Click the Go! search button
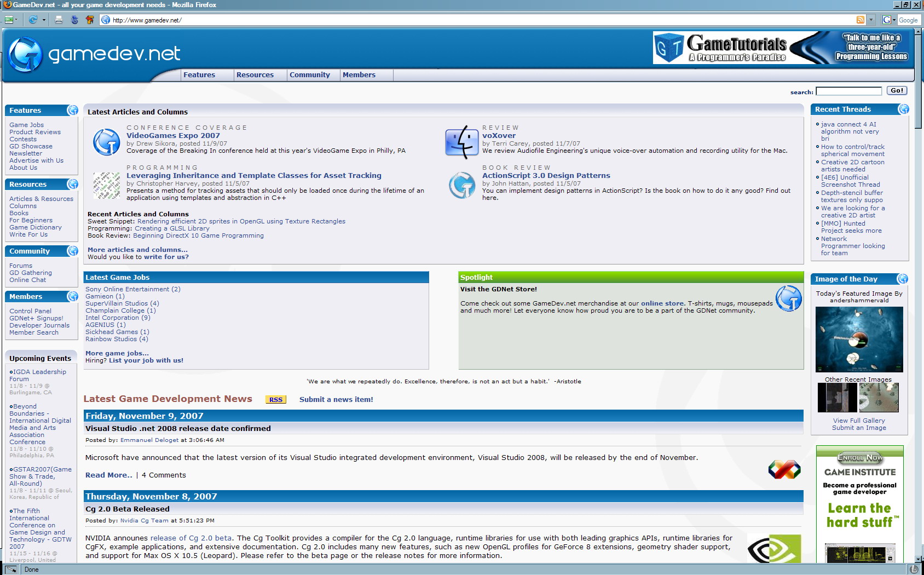The width and height of the screenshot is (924, 575). (x=897, y=90)
